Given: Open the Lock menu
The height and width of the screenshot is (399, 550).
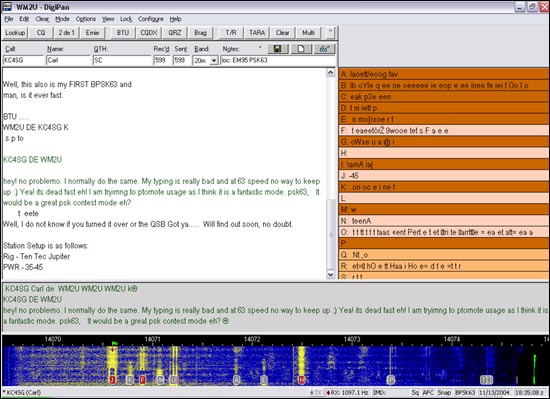Looking at the screenshot, I should click(x=126, y=19).
